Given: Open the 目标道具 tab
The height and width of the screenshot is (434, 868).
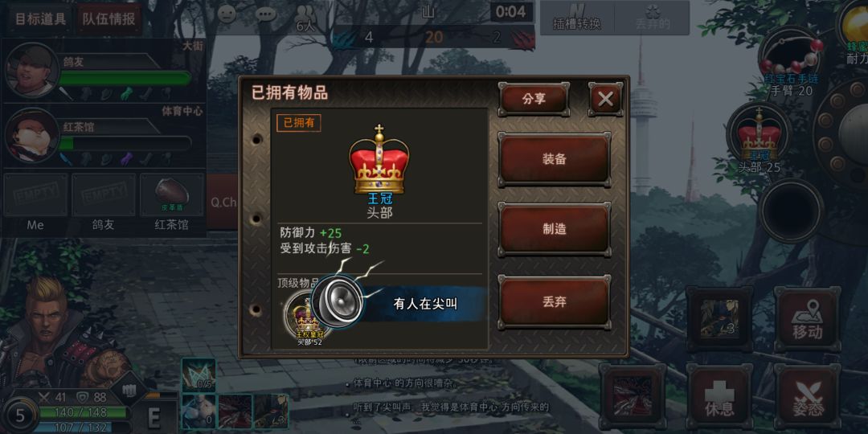Looking at the screenshot, I should (x=40, y=18).
